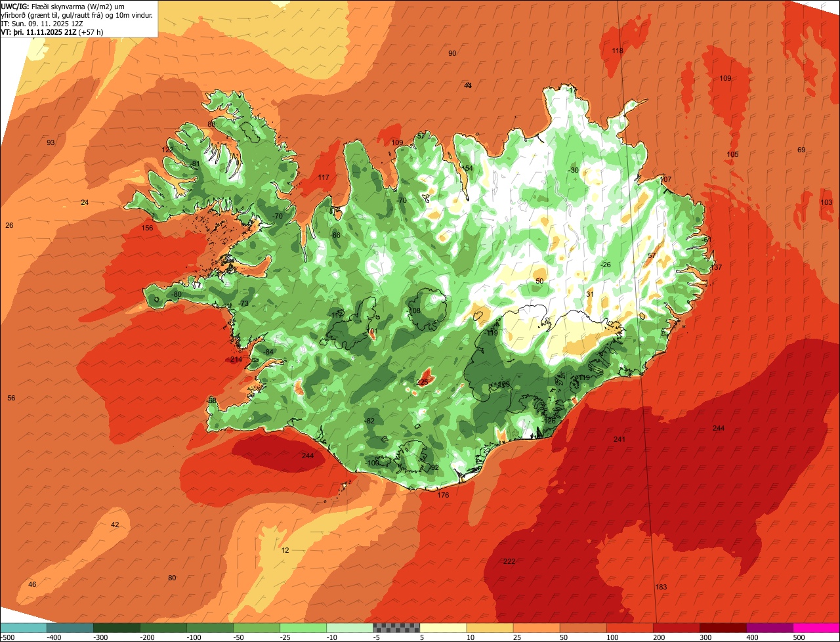Click the value -66 on the map
Viewport: 840px width, 642px height.
[335, 235]
